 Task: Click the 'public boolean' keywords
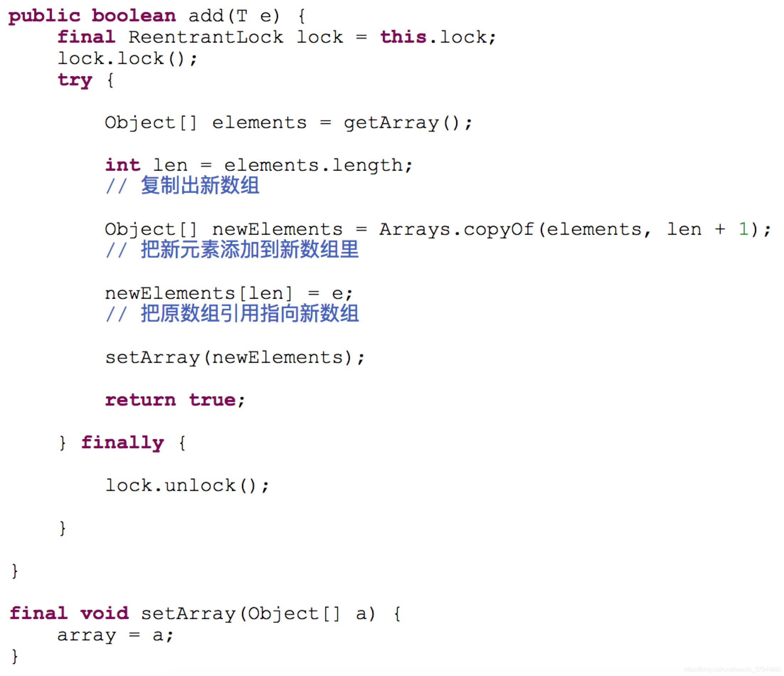tap(92, 16)
